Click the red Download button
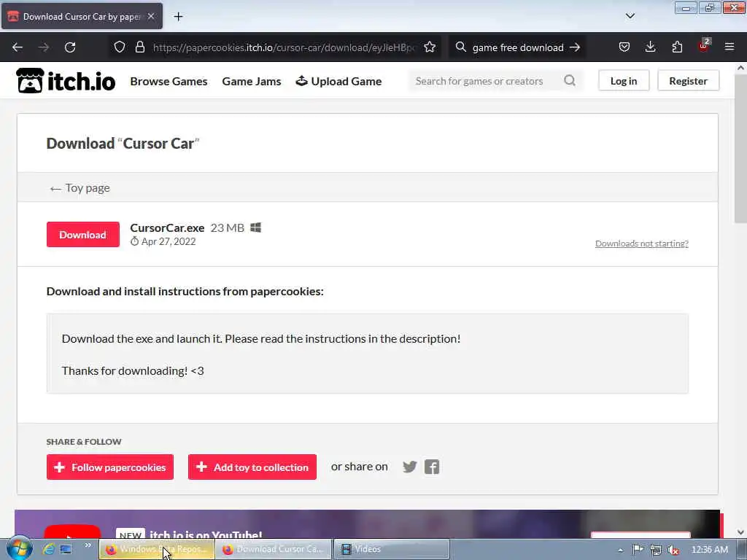Viewport: 747px width, 560px height. pyautogui.click(x=83, y=234)
